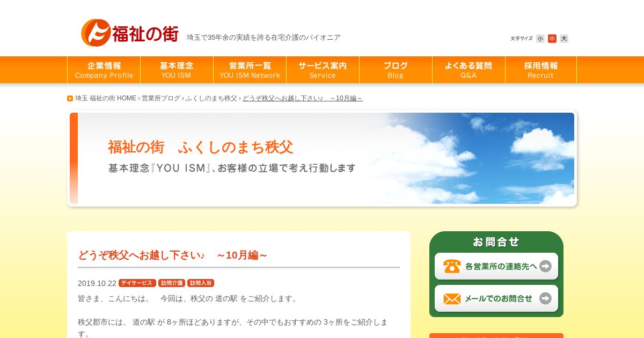Click the orange envelope mail icon
The image size is (644, 338).
[x=452, y=299]
